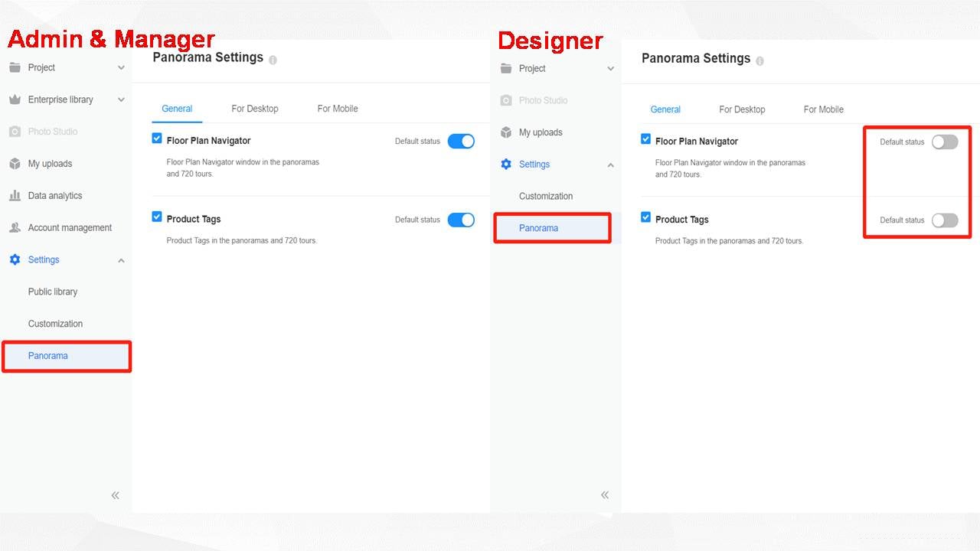Select the General tab in Admin panel

177,109
